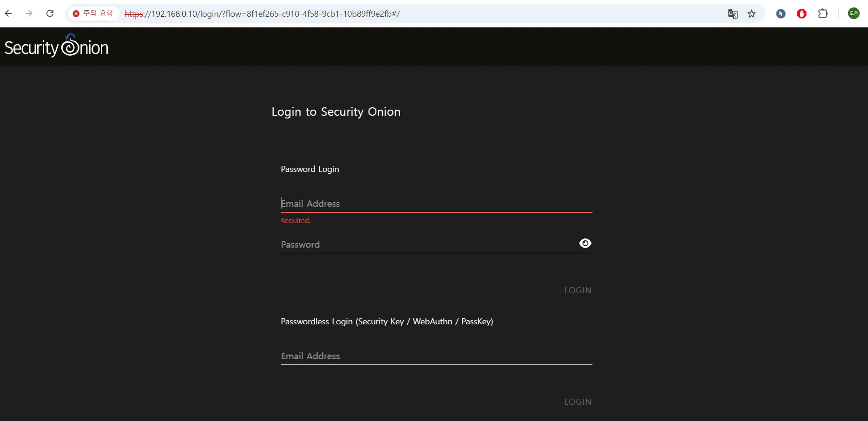Image resolution: width=868 pixels, height=421 pixels.
Task: Click the red 'Required.' validation message
Action: (296, 221)
